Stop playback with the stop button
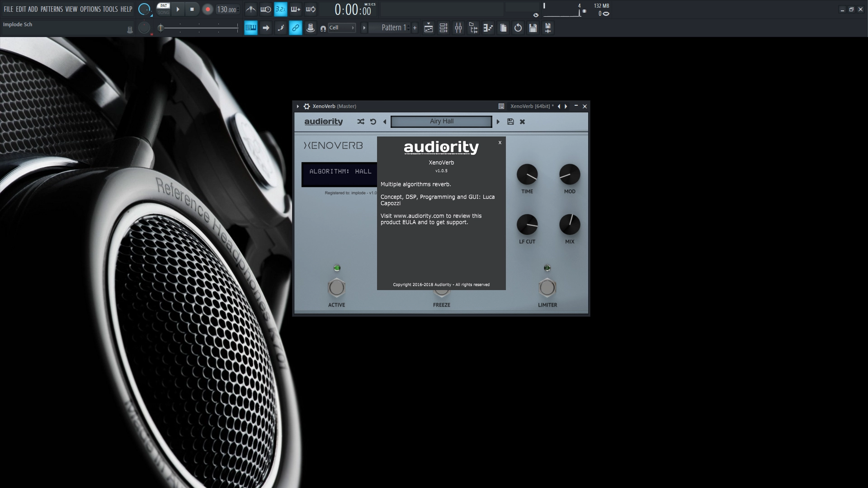Viewport: 868px width, 488px height. [192, 9]
